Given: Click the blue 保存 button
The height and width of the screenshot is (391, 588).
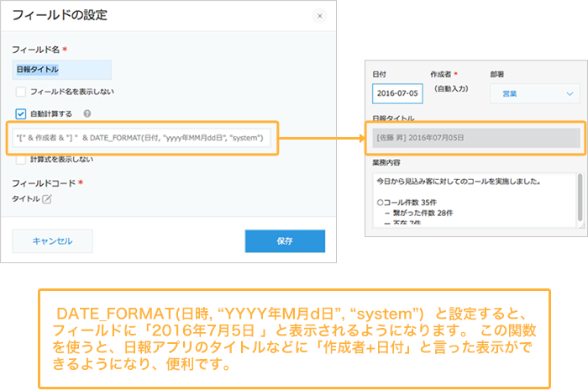Looking at the screenshot, I should pyautogui.click(x=285, y=240).
